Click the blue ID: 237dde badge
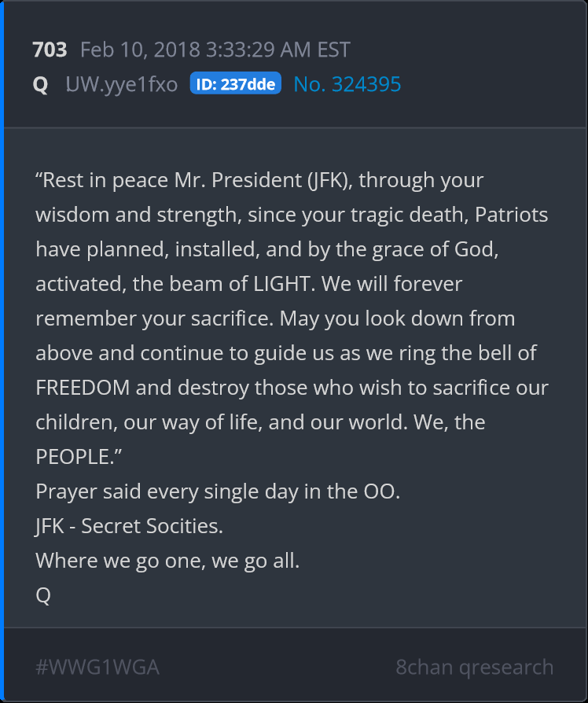Viewport: 588px width, 703px height. [x=235, y=84]
